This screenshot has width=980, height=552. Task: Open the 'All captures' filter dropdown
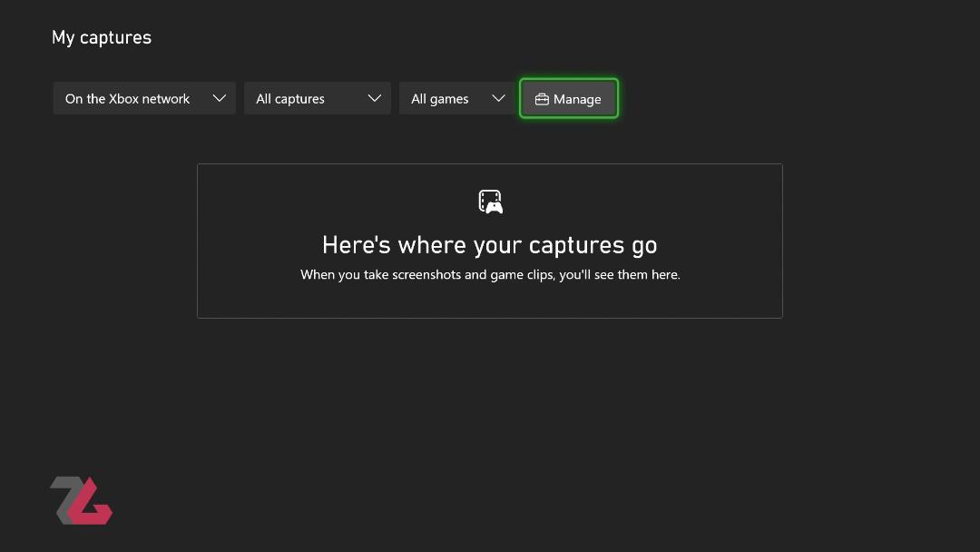click(x=317, y=98)
